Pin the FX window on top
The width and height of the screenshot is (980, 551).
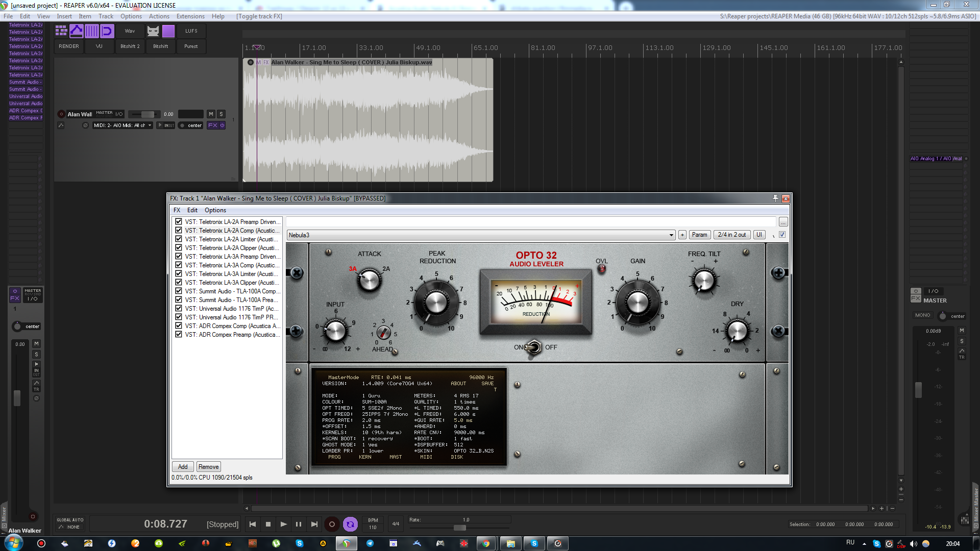[775, 198]
